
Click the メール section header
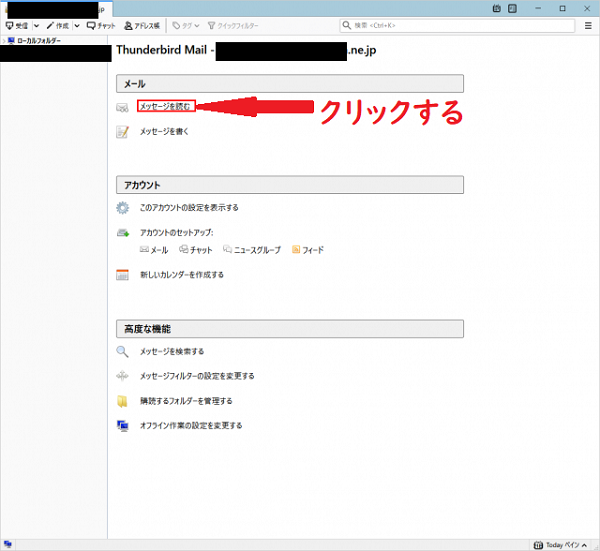pyautogui.click(x=290, y=83)
